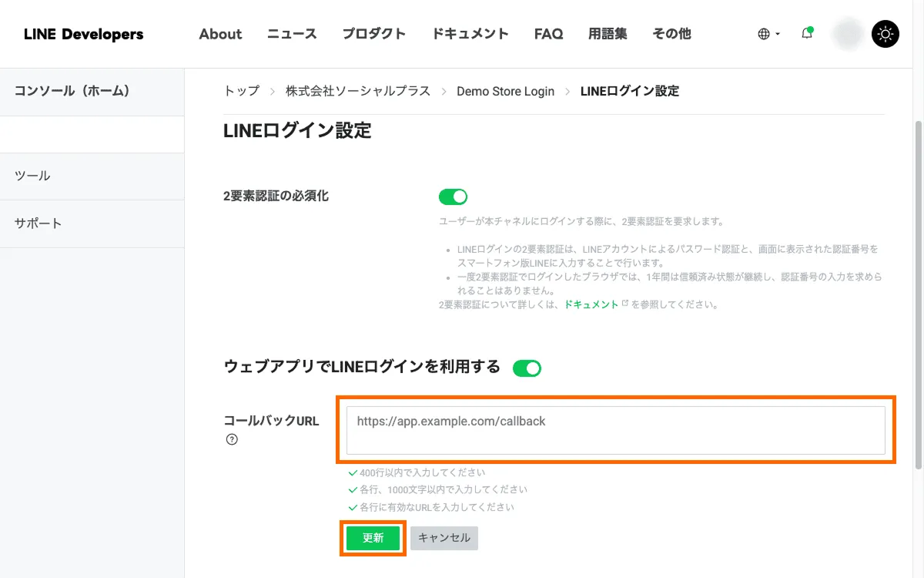Select サポート in the sidebar
The image size is (924, 578).
[92, 223]
